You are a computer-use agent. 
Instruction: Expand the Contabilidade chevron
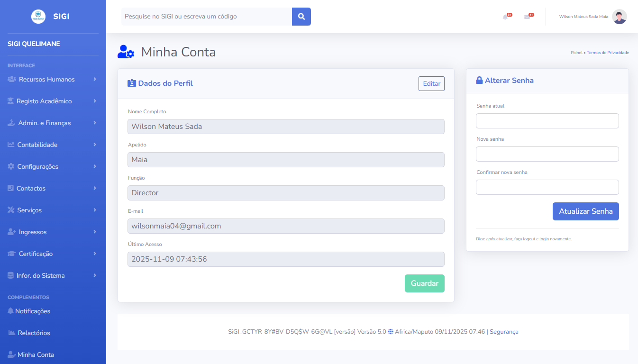(x=95, y=145)
